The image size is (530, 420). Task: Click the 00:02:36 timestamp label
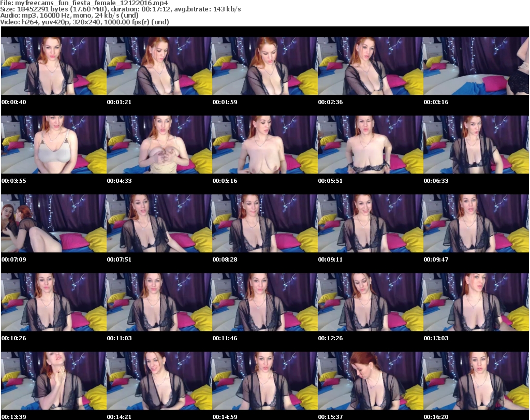[330, 102]
